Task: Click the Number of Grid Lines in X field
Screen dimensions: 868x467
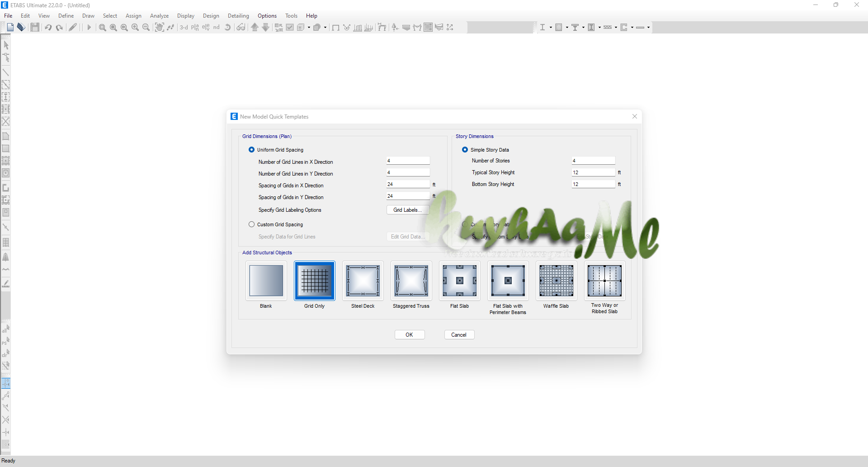Action: pos(408,161)
